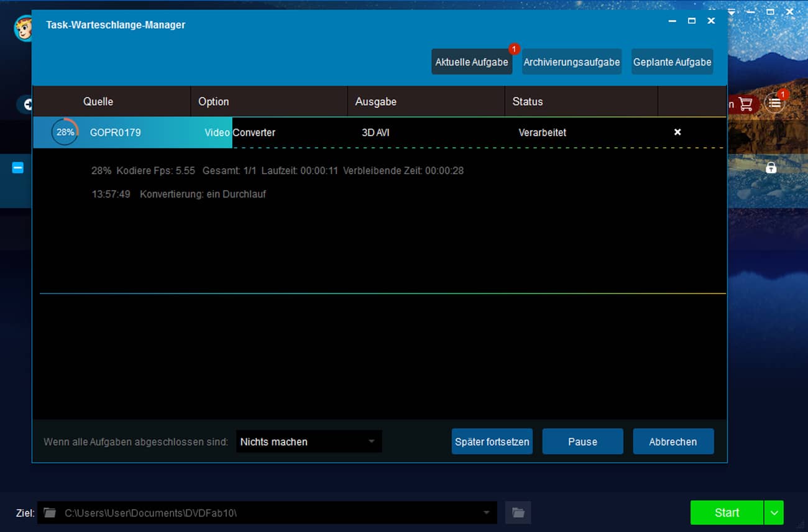Open the 'Nichts machen' dropdown
The image size is (808, 532).
pyautogui.click(x=309, y=442)
